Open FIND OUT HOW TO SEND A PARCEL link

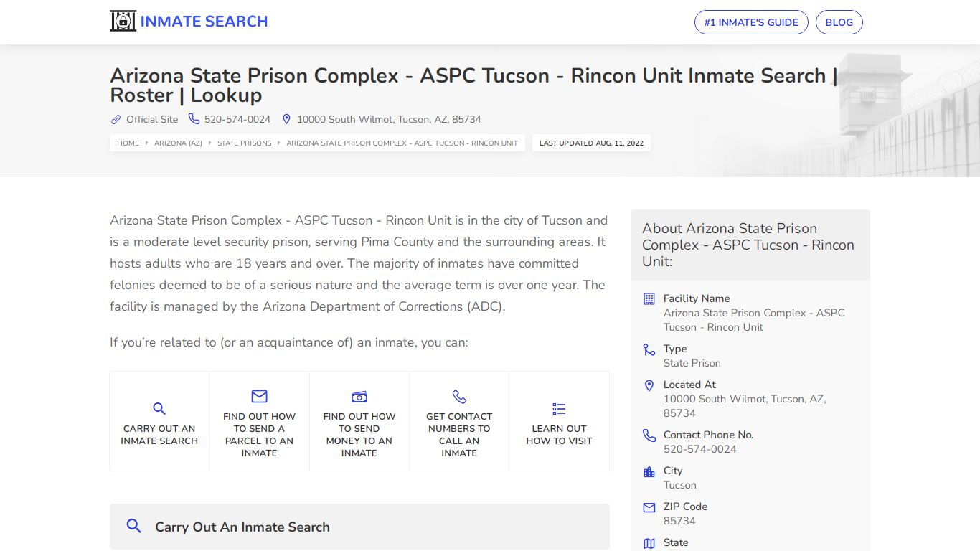pos(259,435)
